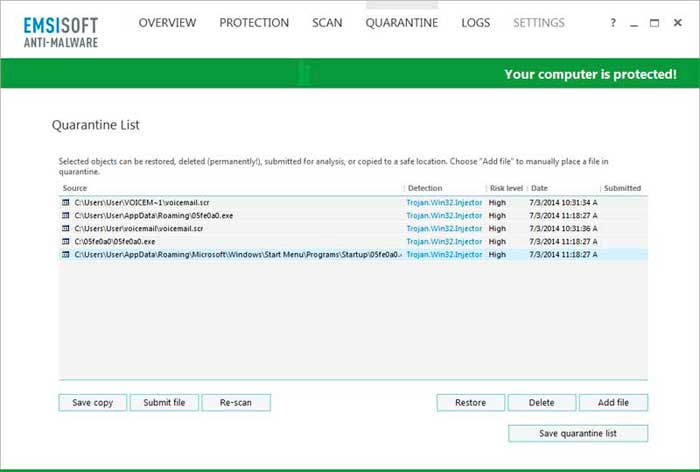The width and height of the screenshot is (700, 472).
Task: Open the Overview tab
Action: pyautogui.click(x=169, y=23)
